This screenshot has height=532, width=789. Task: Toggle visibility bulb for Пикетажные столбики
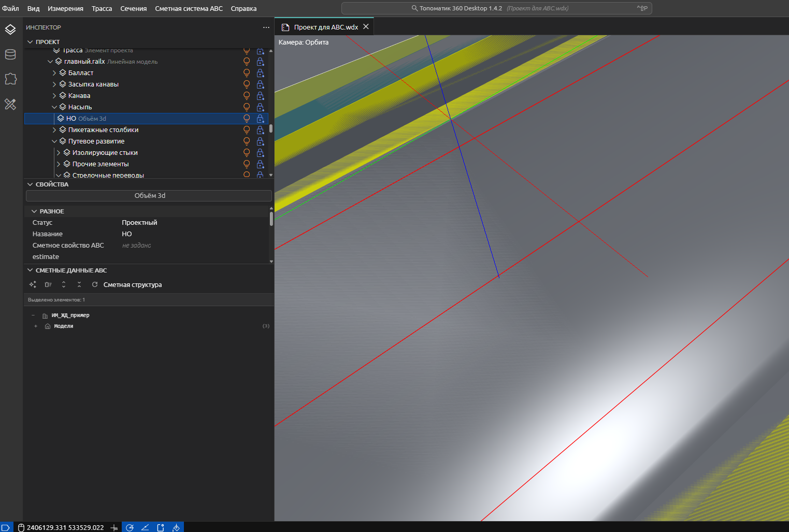click(247, 130)
